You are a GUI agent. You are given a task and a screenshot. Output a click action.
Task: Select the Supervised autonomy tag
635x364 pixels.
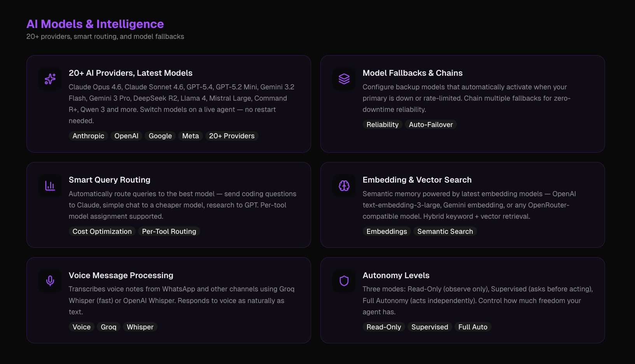[430, 327]
